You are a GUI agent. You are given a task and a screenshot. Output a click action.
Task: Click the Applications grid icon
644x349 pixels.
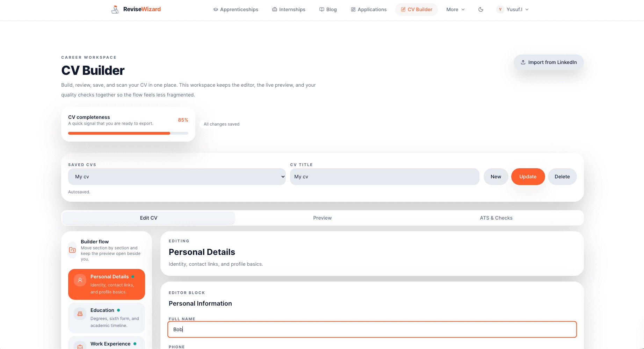[x=353, y=9]
